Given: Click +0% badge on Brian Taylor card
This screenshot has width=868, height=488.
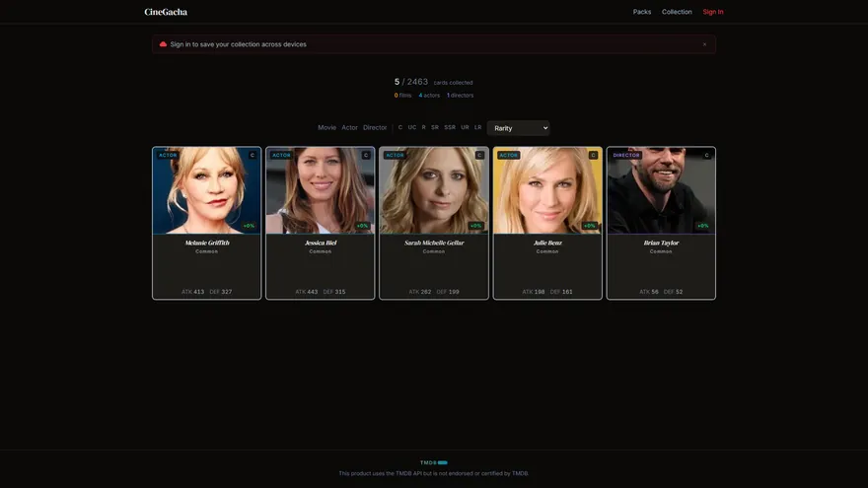Looking at the screenshot, I should [703, 226].
